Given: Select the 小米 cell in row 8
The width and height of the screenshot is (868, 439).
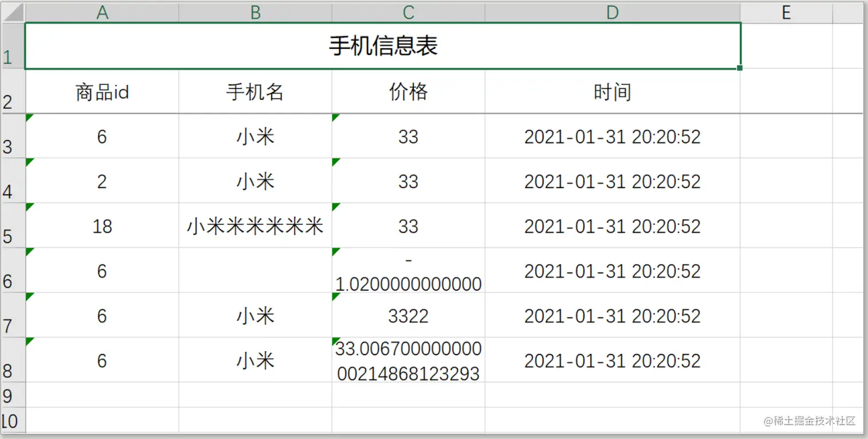Looking at the screenshot, I should point(255,360).
